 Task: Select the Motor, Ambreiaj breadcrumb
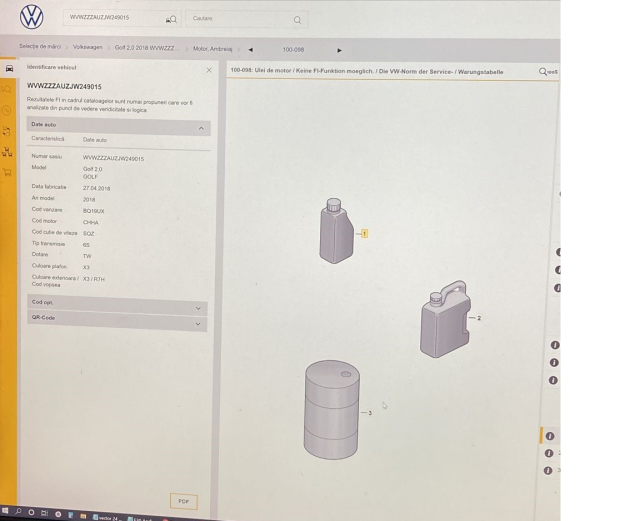[213, 48]
